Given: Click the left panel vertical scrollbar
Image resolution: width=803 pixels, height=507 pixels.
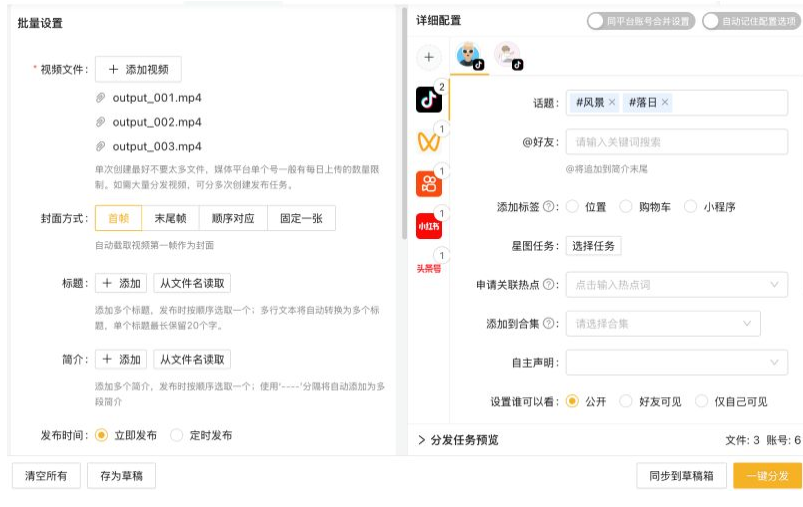Looking at the screenshot, I should (x=404, y=123).
